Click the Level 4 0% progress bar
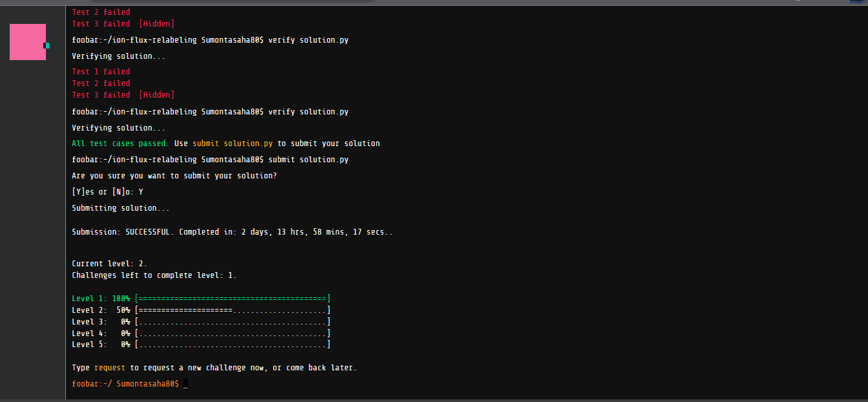Screen dimensions: 868x402 coord(233,333)
